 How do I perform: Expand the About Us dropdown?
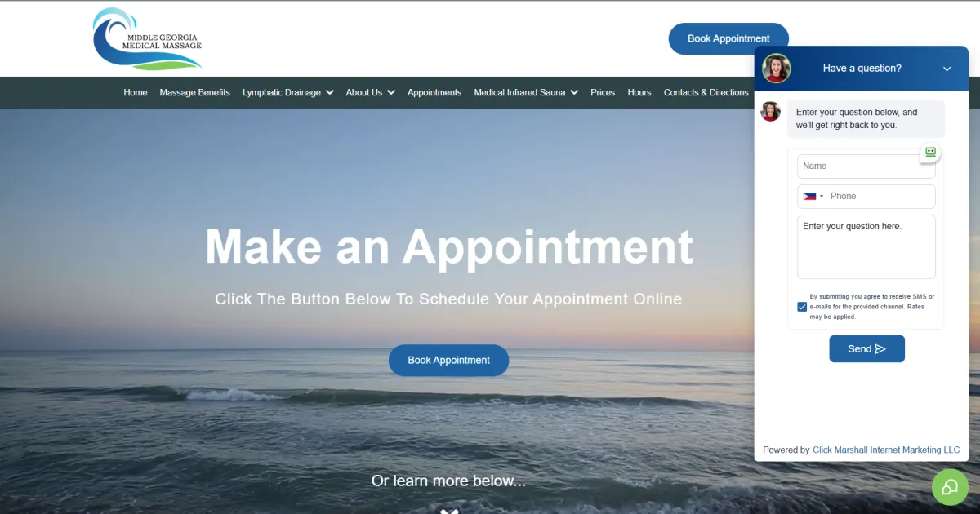coord(370,92)
